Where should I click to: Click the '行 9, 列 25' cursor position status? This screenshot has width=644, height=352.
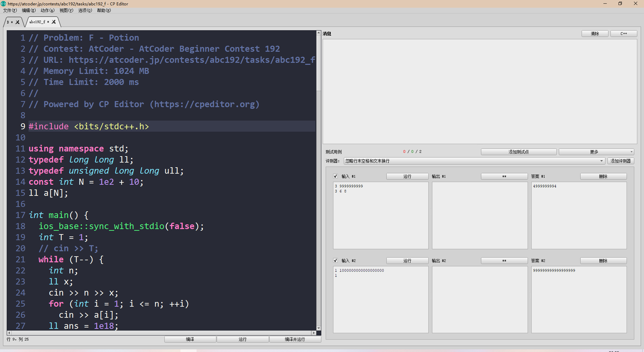pyautogui.click(x=18, y=339)
